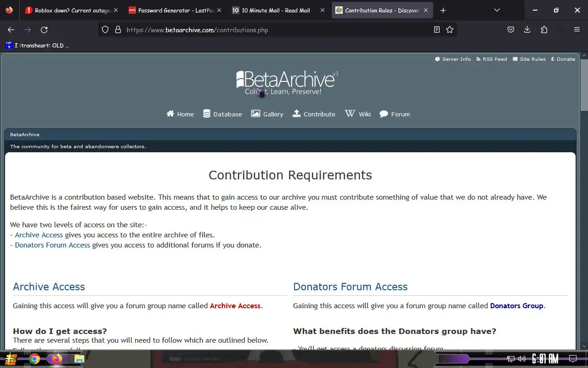
Task: Click the BetaArchive logo
Action: pyautogui.click(x=287, y=82)
